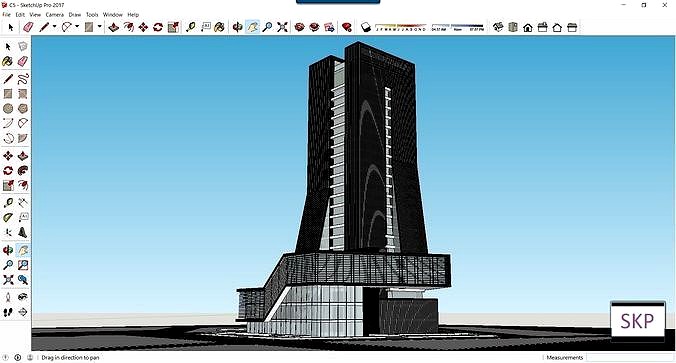676x363 pixels.
Task: Expand the Shapes tool dropdown arrow
Action: coord(99,27)
